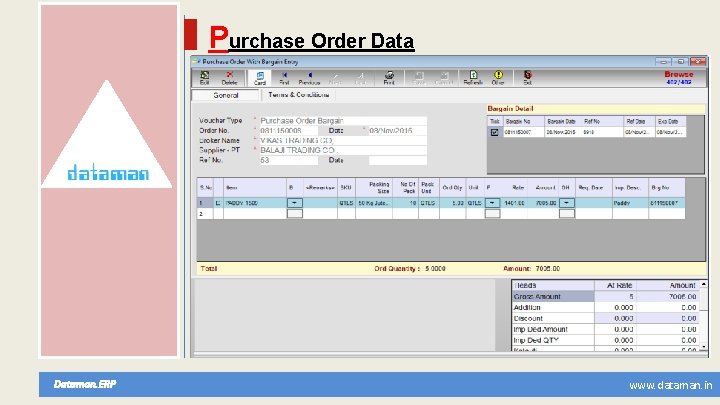Go to Previous record icon
Viewport: 720px width, 405px height.
point(309,78)
